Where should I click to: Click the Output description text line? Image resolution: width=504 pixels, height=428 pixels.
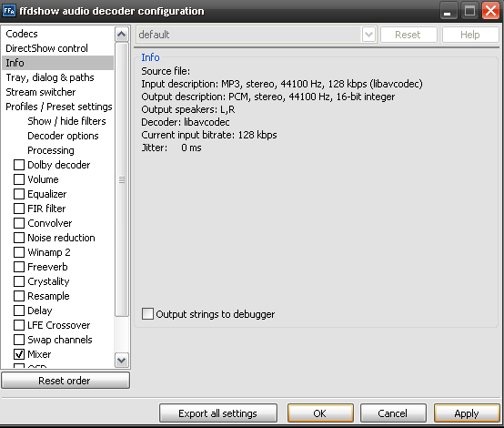click(x=268, y=97)
